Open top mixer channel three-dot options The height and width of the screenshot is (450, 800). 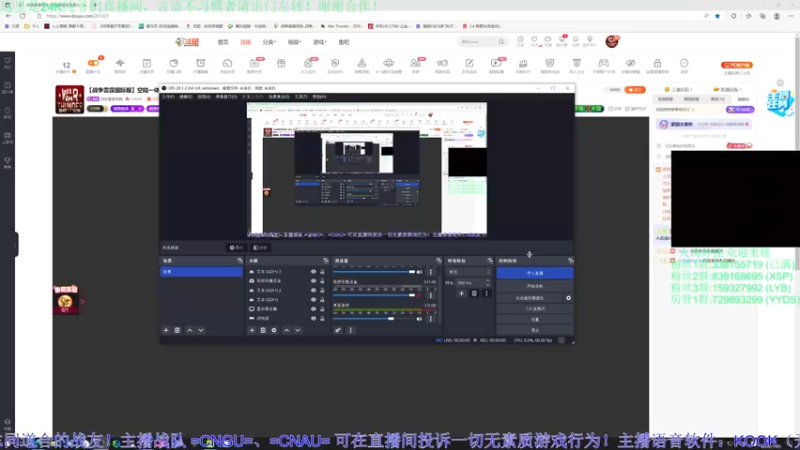[431, 272]
